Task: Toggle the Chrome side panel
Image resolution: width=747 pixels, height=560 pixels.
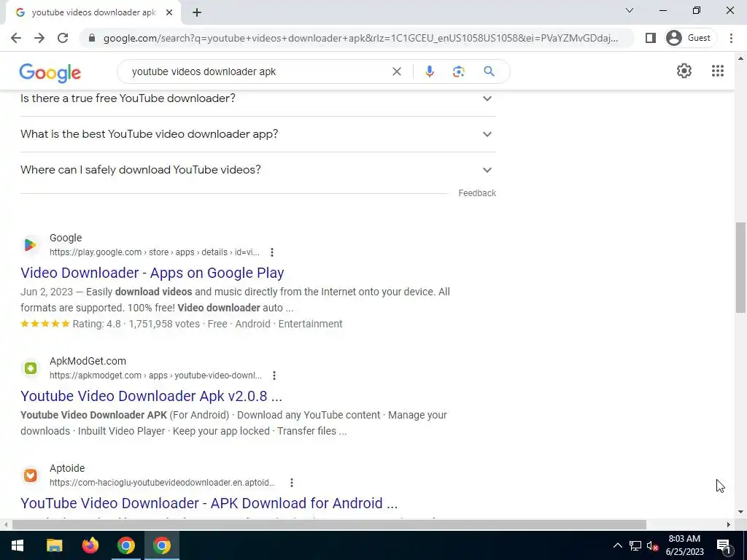Action: click(650, 38)
